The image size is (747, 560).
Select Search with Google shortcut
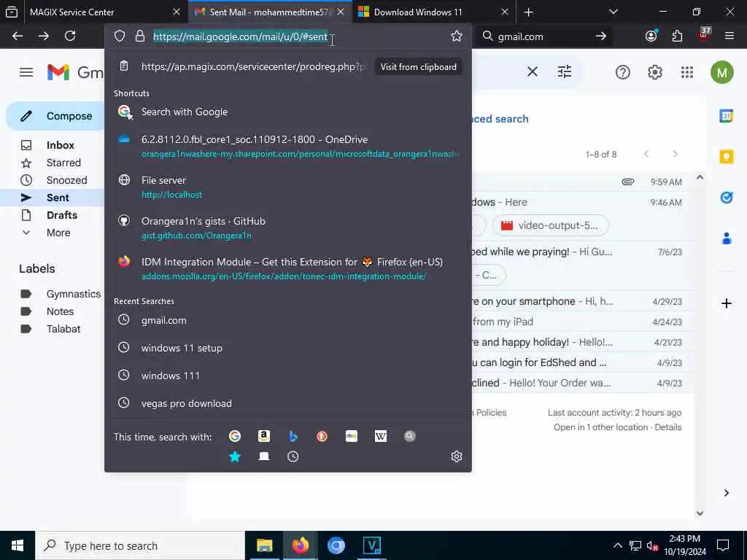point(287,112)
